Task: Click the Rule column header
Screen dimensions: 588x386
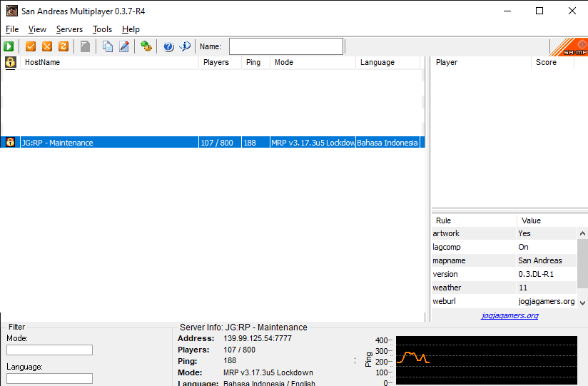Action: (474, 220)
